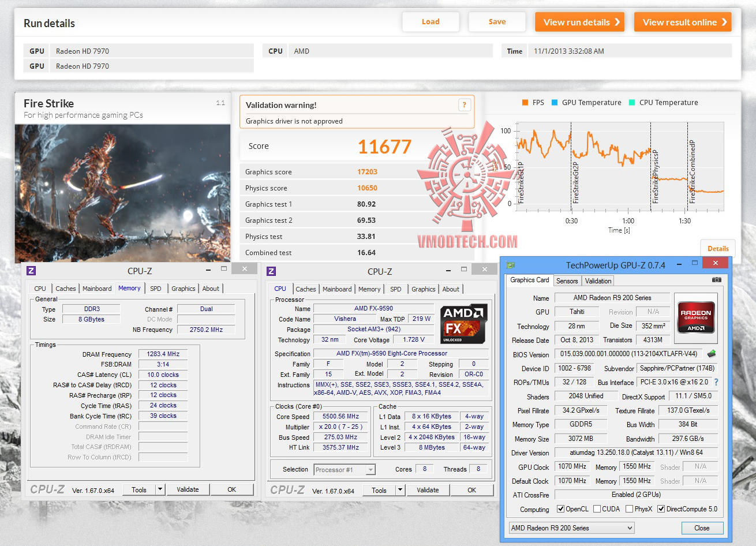Open the Bus Interface question mark help
Image resolution: width=756 pixels, height=546 pixels.
pyautogui.click(x=716, y=382)
